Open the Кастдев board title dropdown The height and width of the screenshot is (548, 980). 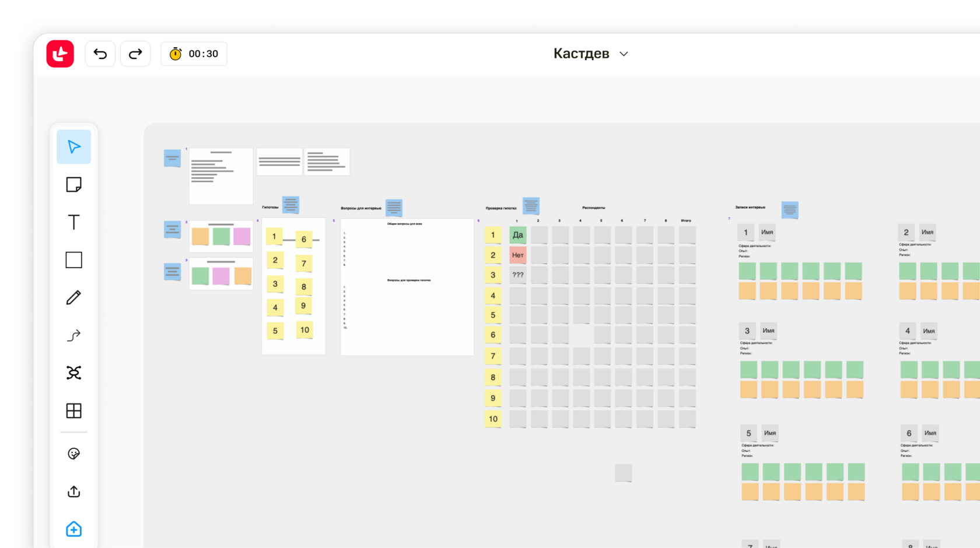point(590,54)
